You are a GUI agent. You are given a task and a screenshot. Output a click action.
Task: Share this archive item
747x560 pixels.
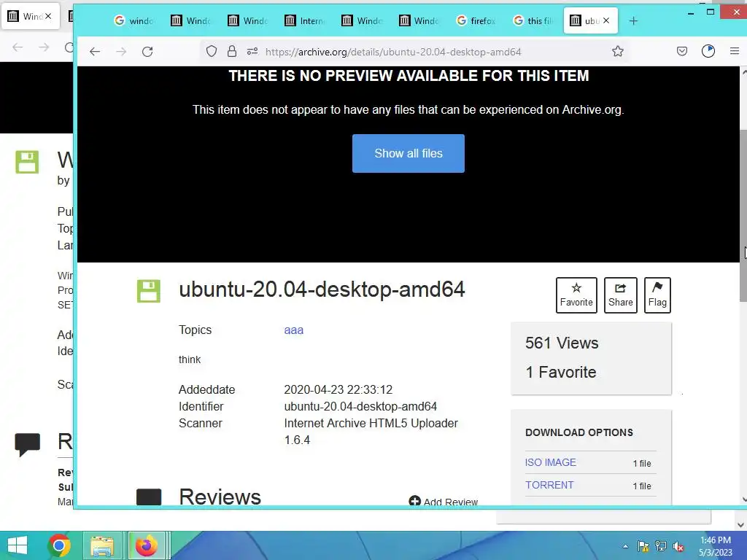click(620, 295)
